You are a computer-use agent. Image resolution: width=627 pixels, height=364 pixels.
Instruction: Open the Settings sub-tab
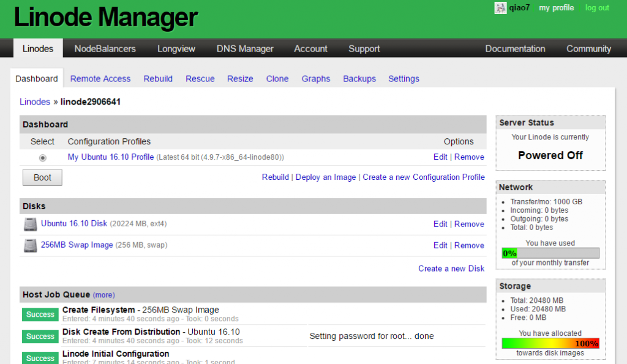[x=404, y=79]
